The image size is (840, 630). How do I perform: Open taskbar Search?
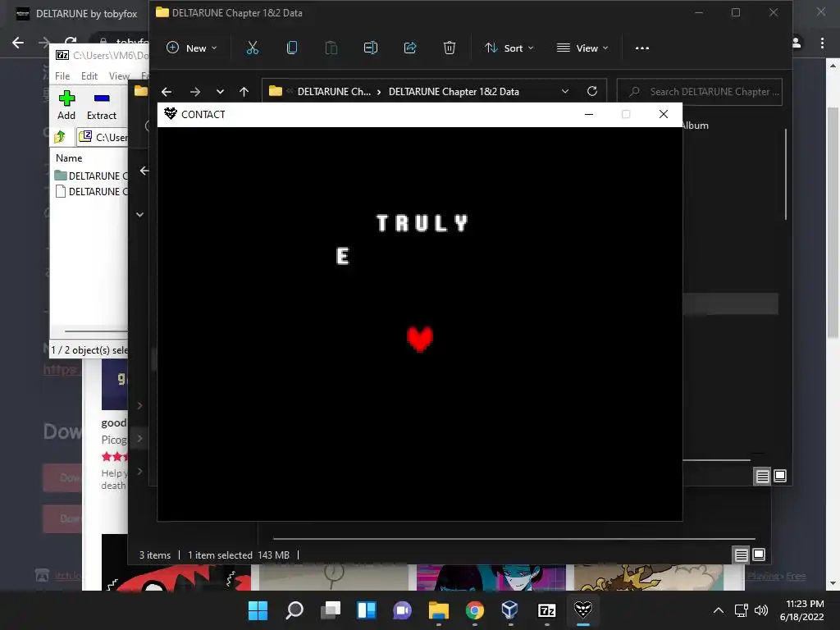point(294,610)
